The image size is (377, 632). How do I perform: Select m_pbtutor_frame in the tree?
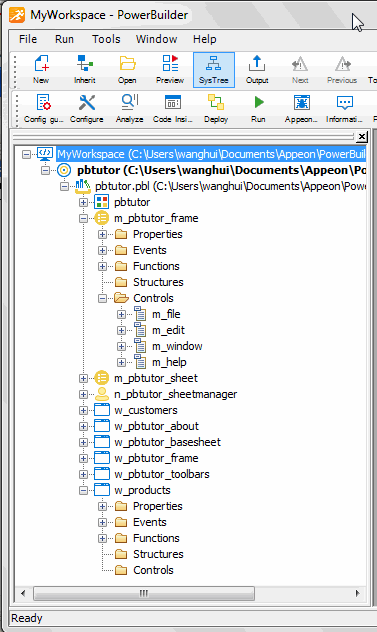point(156,218)
